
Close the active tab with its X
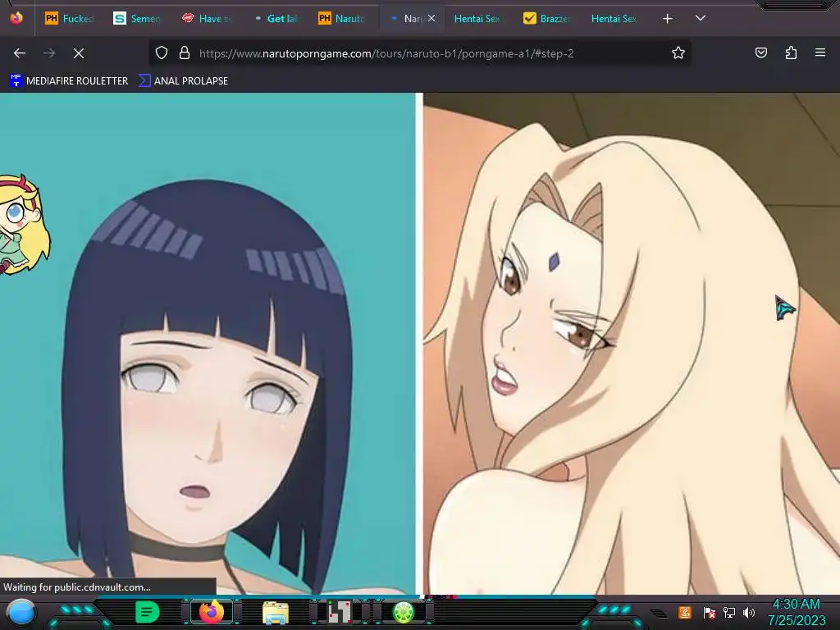tap(431, 18)
